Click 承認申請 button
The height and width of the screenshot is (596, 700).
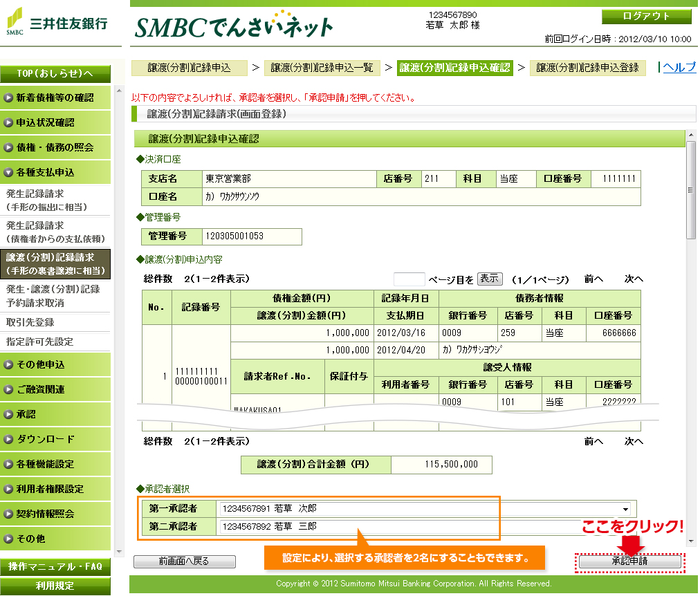tap(629, 561)
